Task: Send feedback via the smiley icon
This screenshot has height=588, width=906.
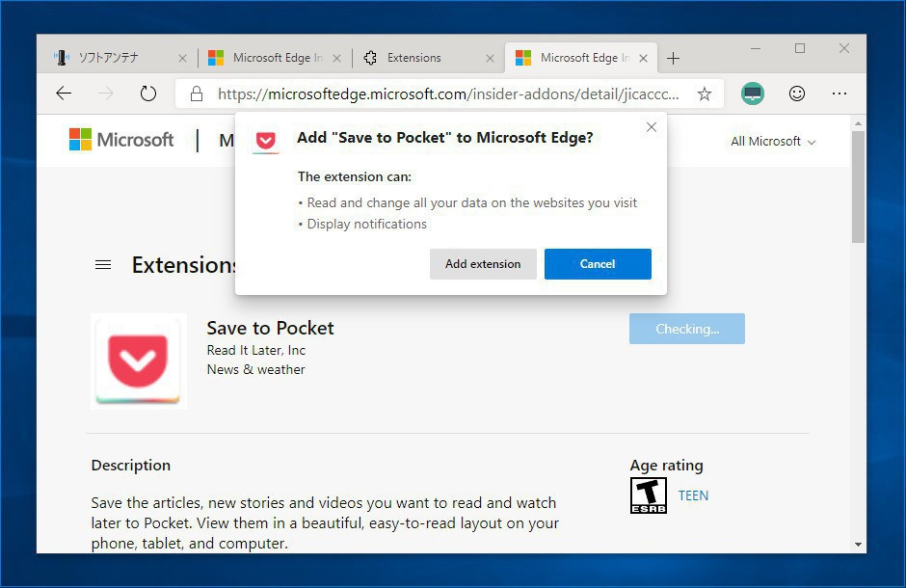Action: point(797,93)
